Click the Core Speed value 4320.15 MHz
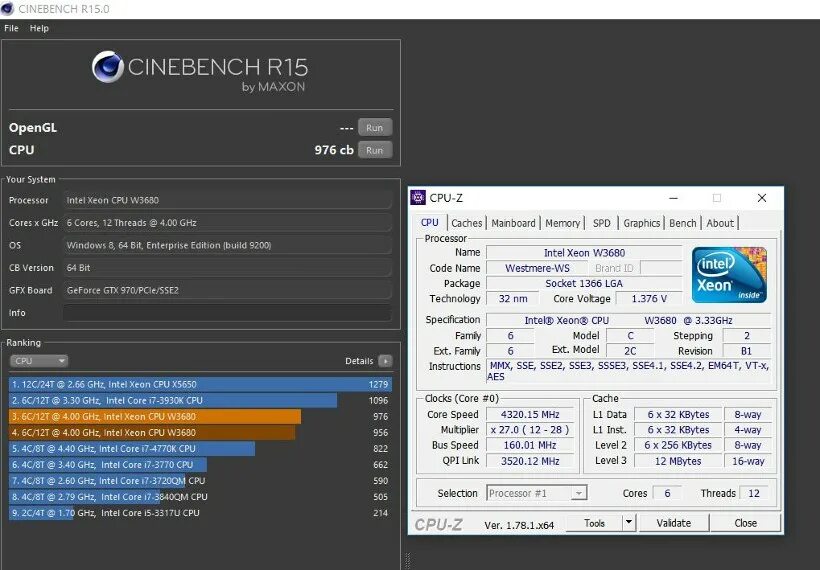This screenshot has height=570, width=820. (x=530, y=415)
